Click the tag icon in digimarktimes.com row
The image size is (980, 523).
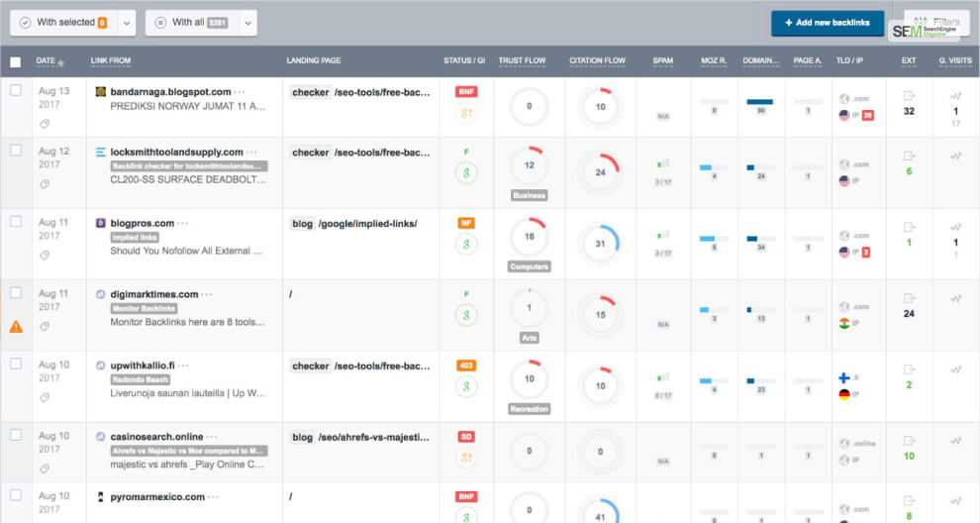[x=45, y=327]
